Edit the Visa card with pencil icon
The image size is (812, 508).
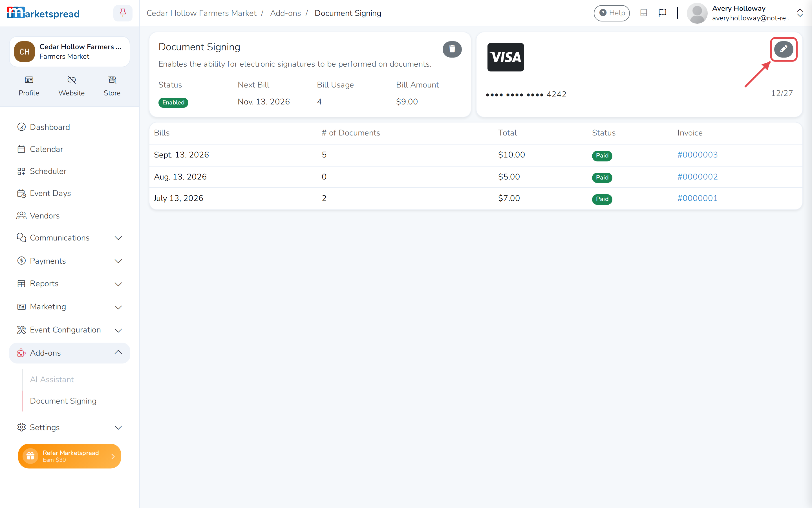pyautogui.click(x=784, y=49)
